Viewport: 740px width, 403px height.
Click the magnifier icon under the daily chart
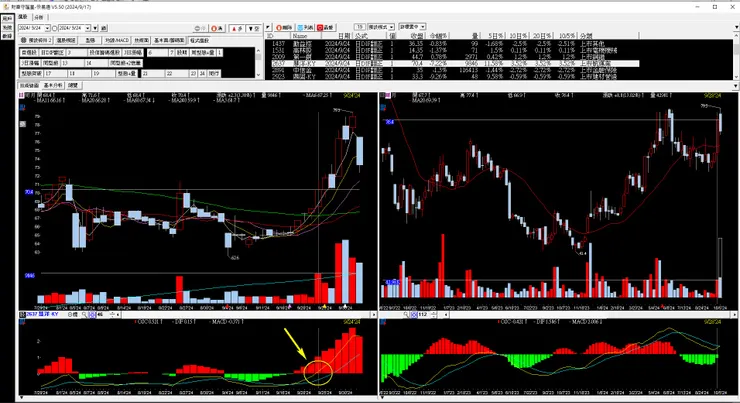(x=84, y=314)
